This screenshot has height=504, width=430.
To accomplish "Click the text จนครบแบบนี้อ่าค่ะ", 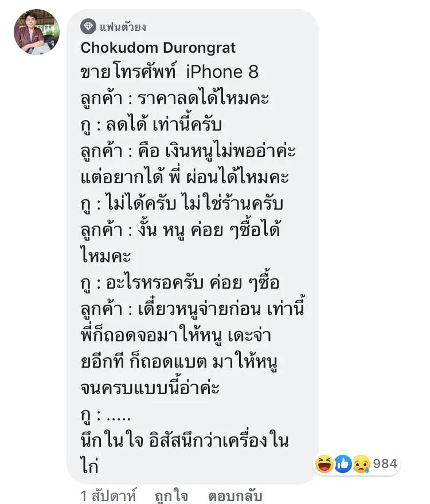I will tap(150, 388).
